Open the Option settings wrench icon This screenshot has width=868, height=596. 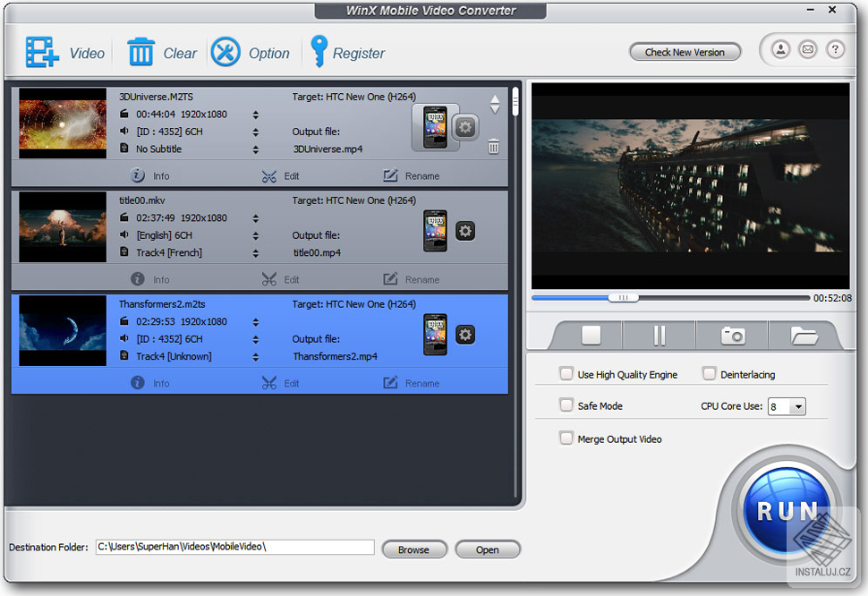click(x=227, y=52)
